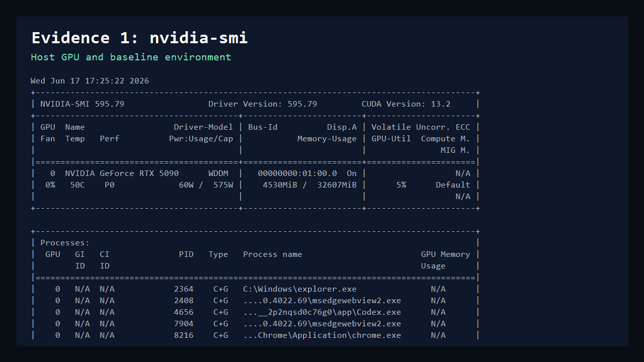The width and height of the screenshot is (644, 362).
Task: Click the process 'C:\Windows\explorer.exe'
Action: (x=300, y=289)
